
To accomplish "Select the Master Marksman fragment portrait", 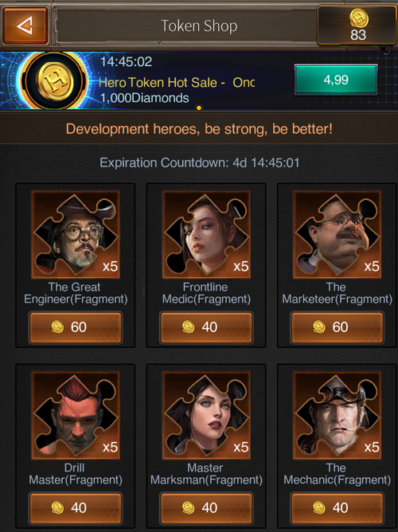I will pyautogui.click(x=206, y=415).
